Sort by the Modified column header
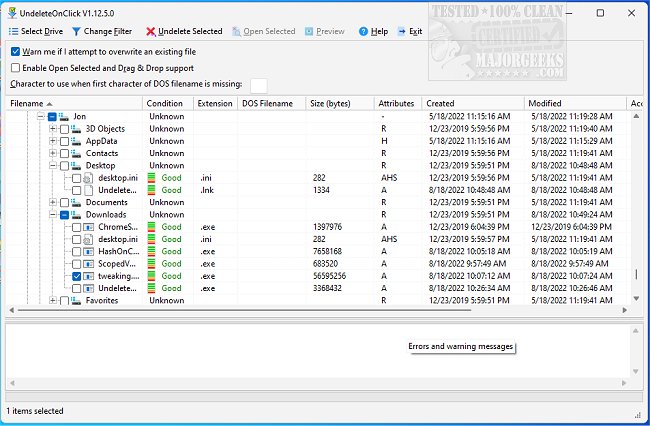The width and height of the screenshot is (650, 426). click(575, 104)
